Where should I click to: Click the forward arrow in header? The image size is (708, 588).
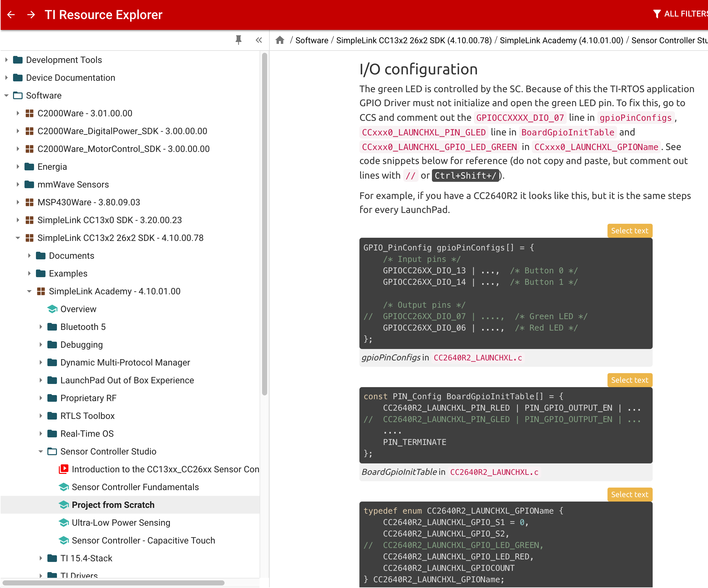[31, 15]
